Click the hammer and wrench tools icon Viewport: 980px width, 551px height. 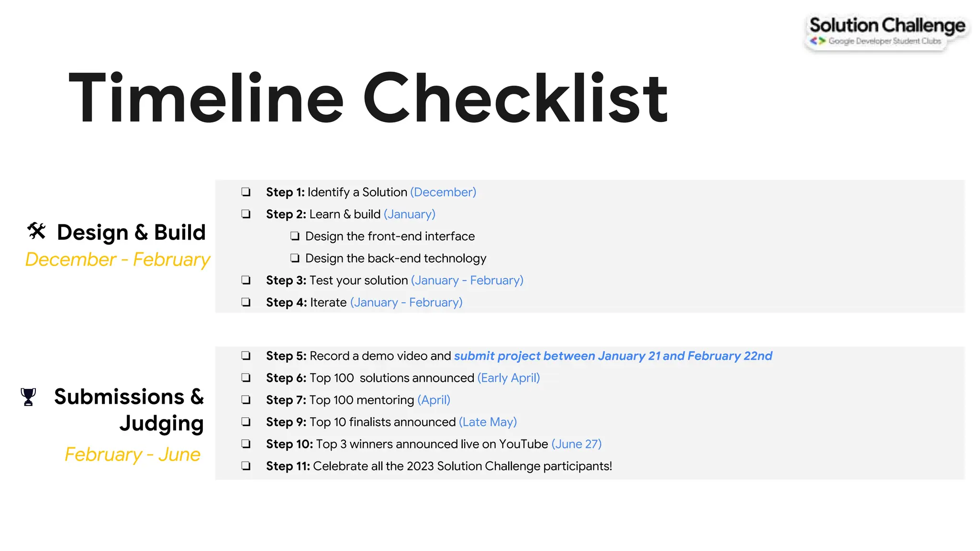coord(36,231)
